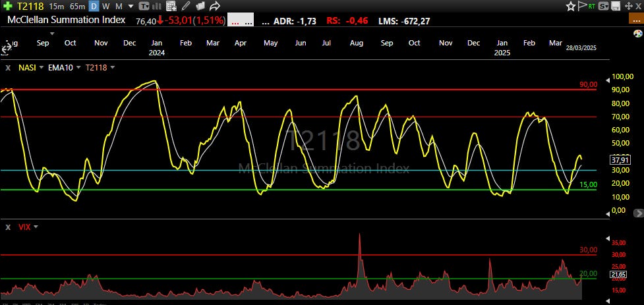Close the chart window X
Viewport: 644px width, 305px height.
[638, 6]
